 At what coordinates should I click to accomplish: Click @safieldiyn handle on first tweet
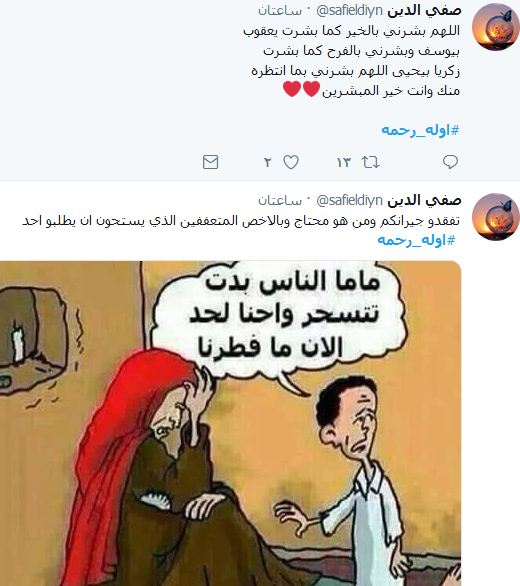(349, 10)
